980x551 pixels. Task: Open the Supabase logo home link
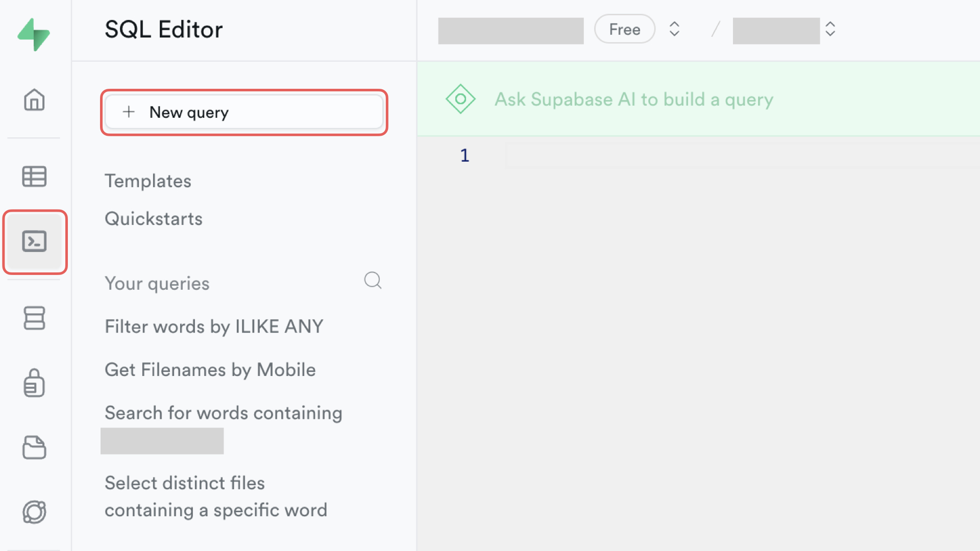34,35
